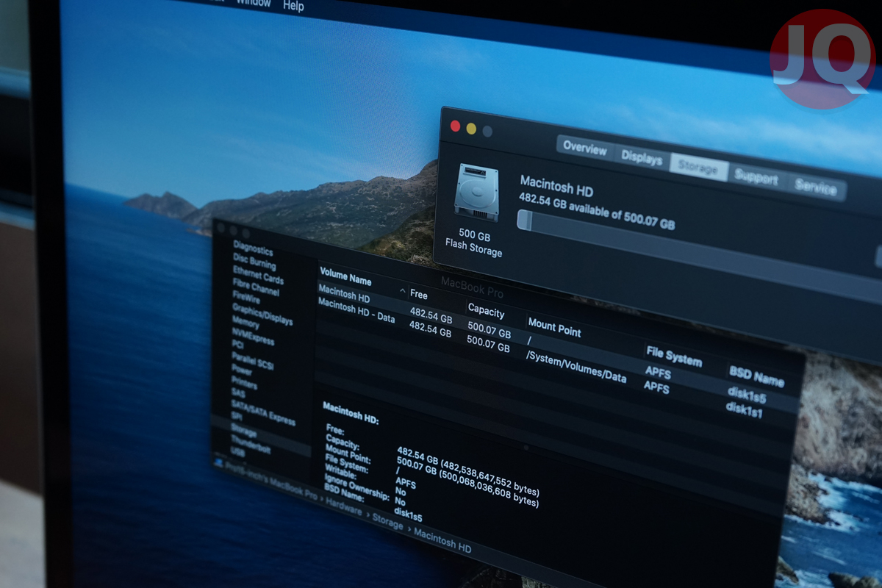Select the Storage tab in About This Mac
The height and width of the screenshot is (588, 882).
coord(698,168)
